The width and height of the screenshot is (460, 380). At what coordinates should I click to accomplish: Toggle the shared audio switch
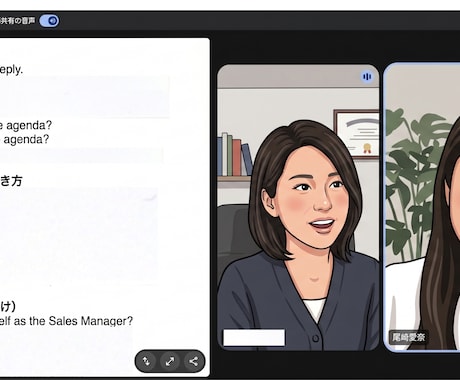click(49, 21)
